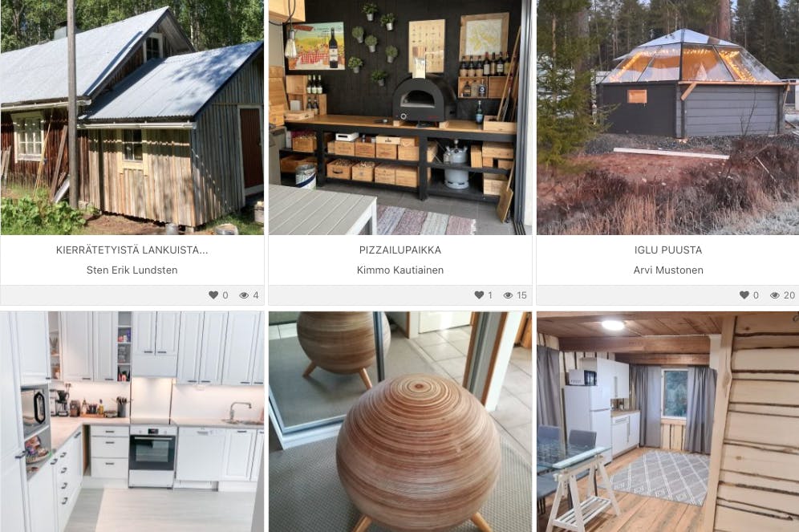Image resolution: width=799 pixels, height=532 pixels.
Task: Click the eye views icon on Iglu puusta card
Action: coord(775,295)
